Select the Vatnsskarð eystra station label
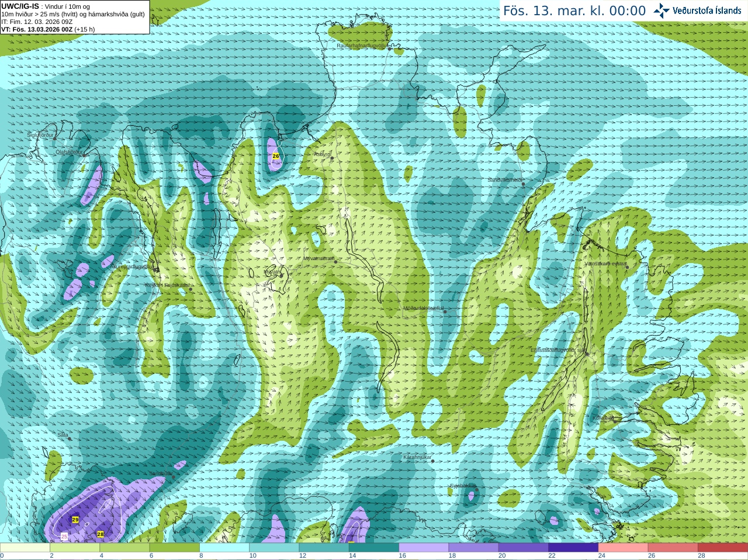 pyautogui.click(x=605, y=264)
